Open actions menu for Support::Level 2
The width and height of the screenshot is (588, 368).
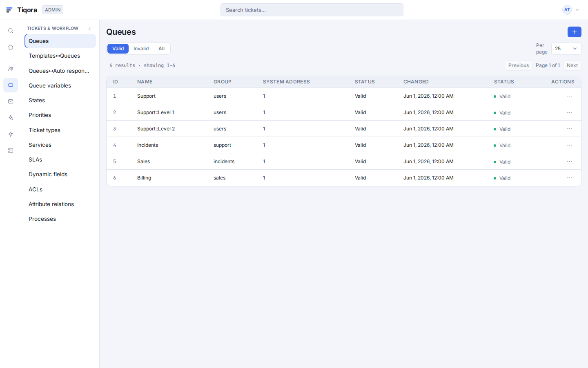(569, 129)
